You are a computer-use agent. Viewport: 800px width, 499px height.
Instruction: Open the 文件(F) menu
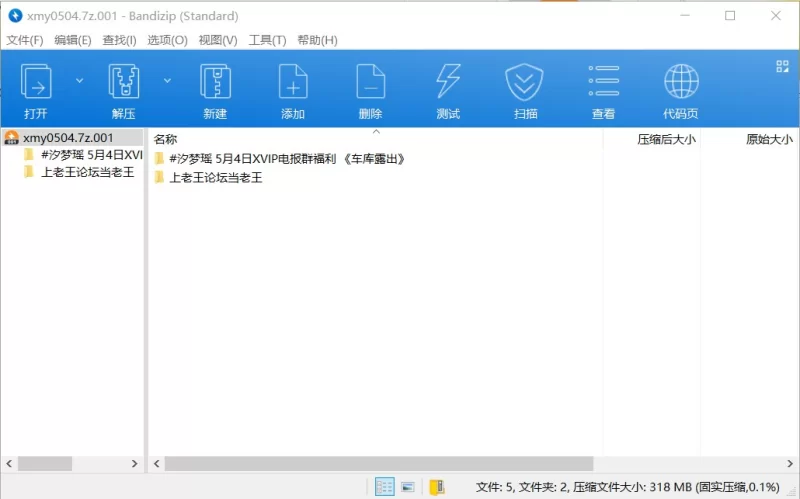pyautogui.click(x=25, y=40)
